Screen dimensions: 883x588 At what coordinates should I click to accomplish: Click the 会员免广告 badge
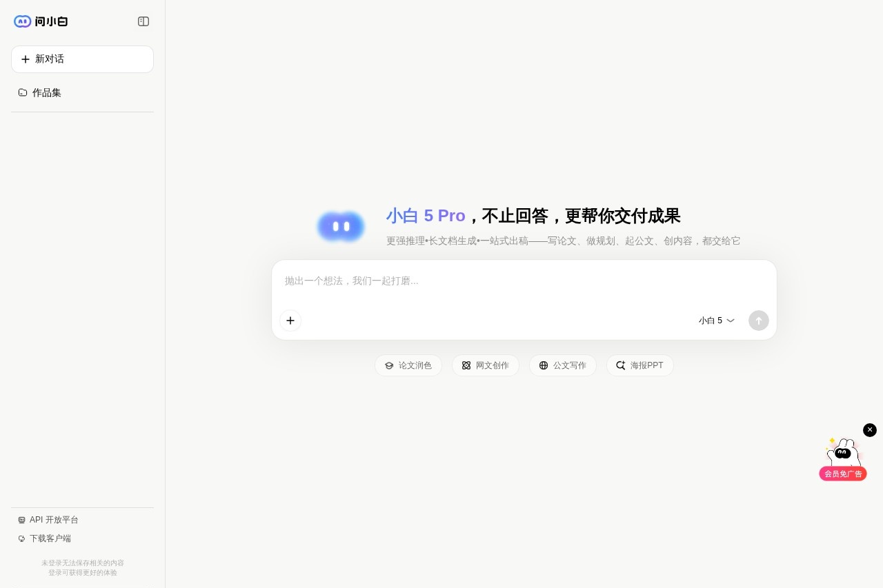[843, 474]
